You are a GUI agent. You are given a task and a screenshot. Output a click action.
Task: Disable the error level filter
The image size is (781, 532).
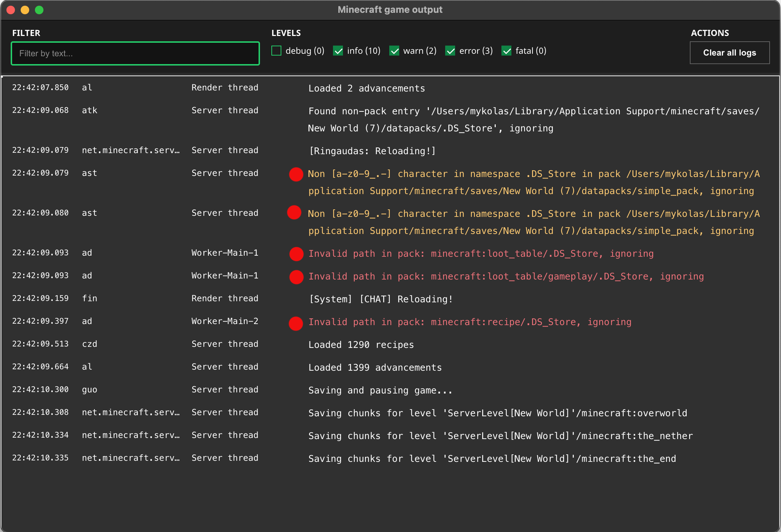[x=451, y=51]
